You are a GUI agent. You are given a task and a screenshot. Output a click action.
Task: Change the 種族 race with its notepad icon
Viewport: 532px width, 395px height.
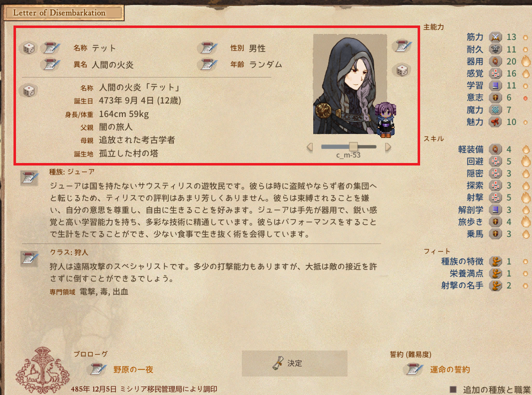(x=29, y=178)
